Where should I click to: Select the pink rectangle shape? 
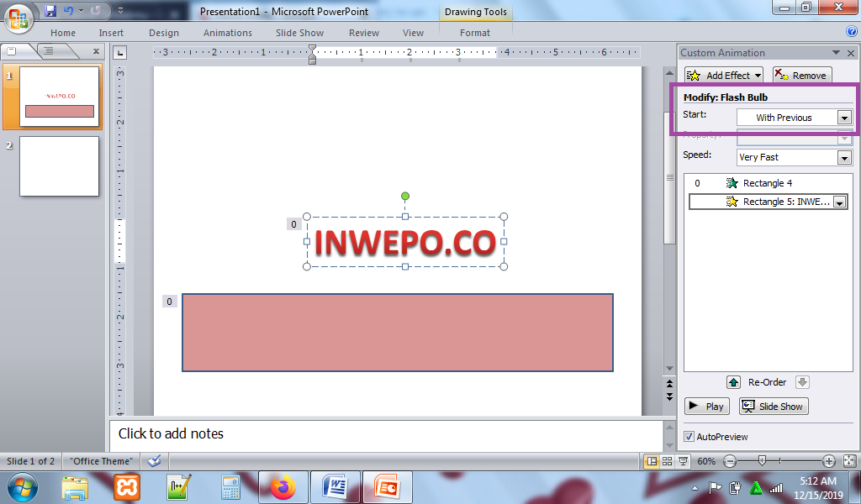[x=398, y=333]
